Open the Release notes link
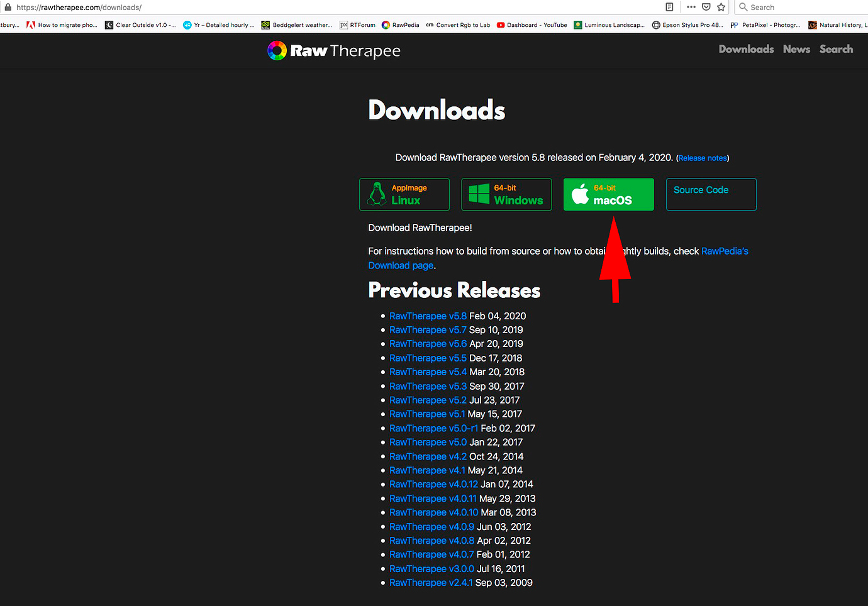The image size is (868, 606). point(703,158)
